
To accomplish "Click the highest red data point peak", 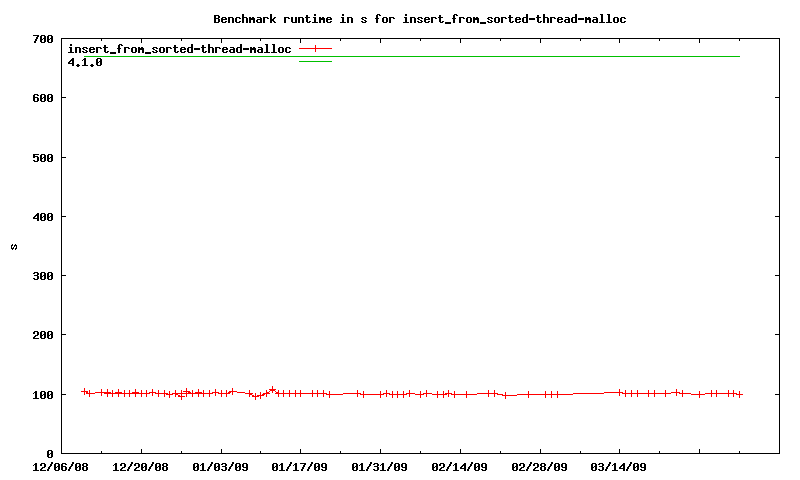I will coord(272,389).
